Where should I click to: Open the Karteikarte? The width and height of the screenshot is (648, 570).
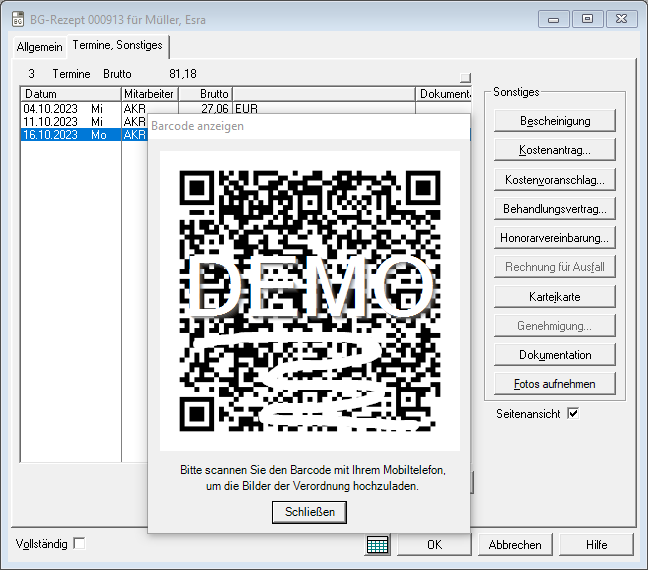555,296
